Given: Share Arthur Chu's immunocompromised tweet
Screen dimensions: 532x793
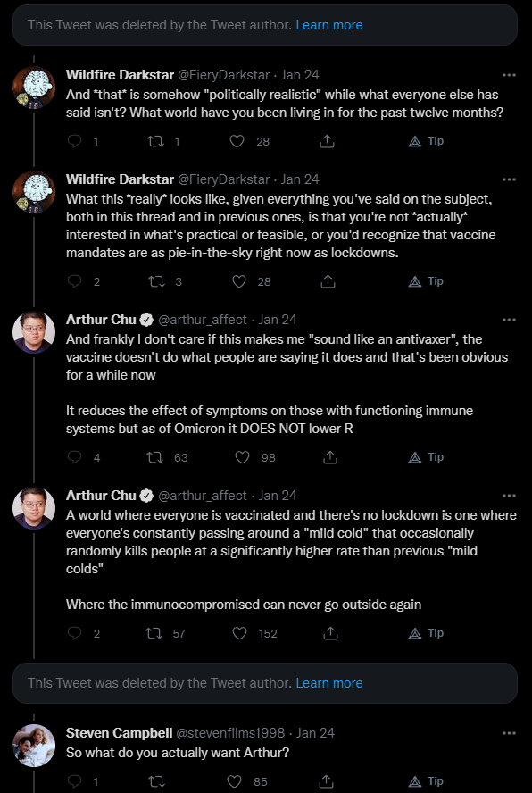Looking at the screenshot, I should [330, 633].
